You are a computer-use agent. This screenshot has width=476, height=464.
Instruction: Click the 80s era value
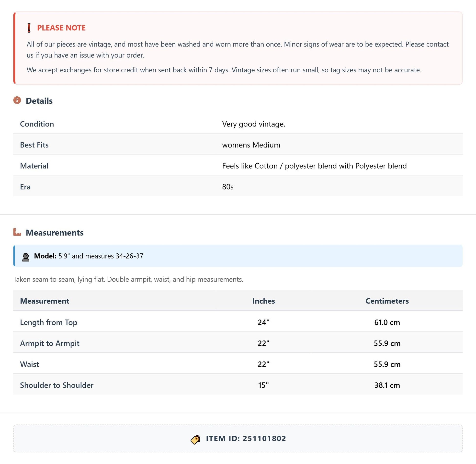point(228,187)
